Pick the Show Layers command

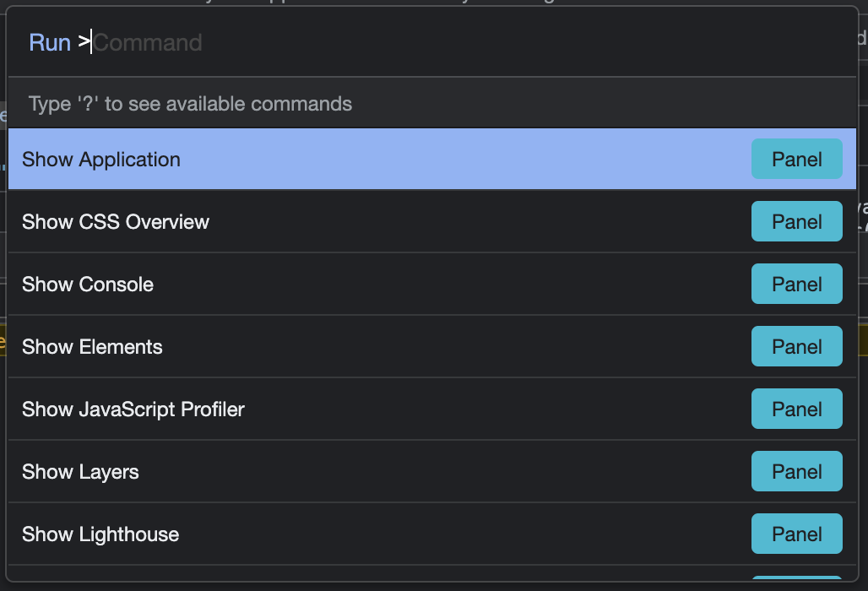point(80,472)
